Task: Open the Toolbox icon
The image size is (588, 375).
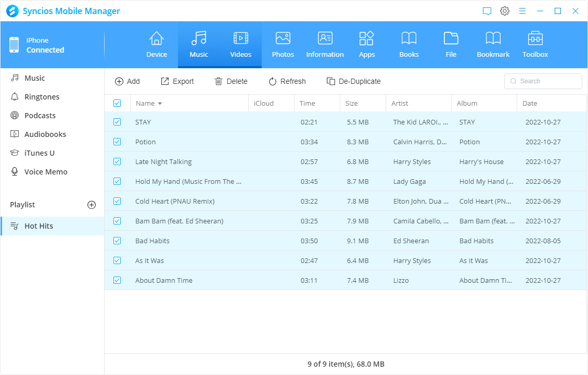Action: tap(535, 39)
